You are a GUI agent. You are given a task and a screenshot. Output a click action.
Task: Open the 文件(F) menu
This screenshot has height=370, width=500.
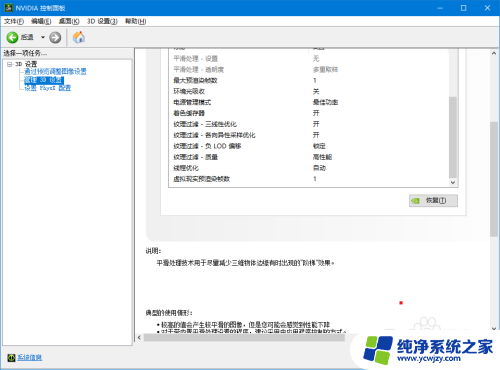tap(14, 21)
